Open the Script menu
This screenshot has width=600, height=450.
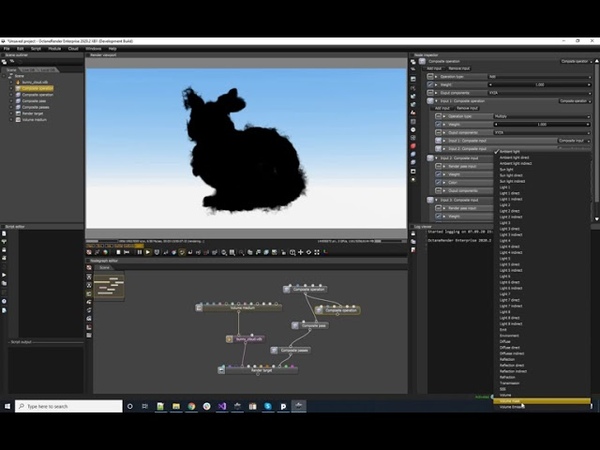coord(35,48)
